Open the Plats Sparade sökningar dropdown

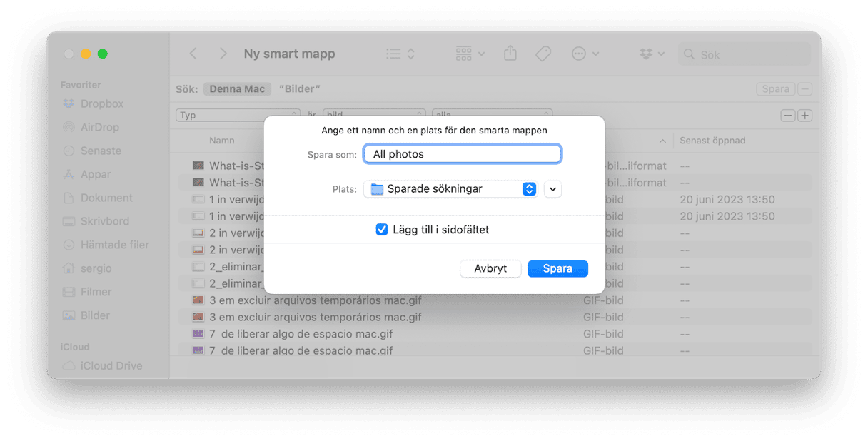click(x=450, y=189)
